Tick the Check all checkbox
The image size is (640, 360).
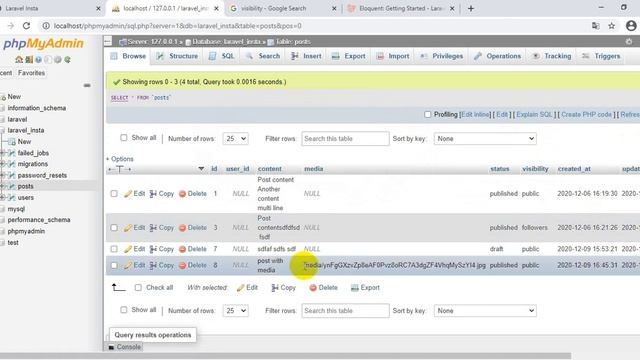[138, 288]
